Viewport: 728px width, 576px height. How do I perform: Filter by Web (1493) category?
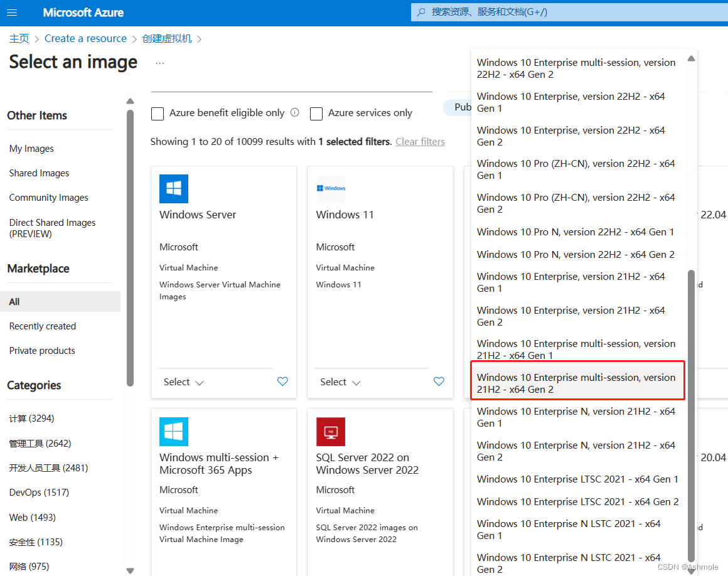coord(33,517)
